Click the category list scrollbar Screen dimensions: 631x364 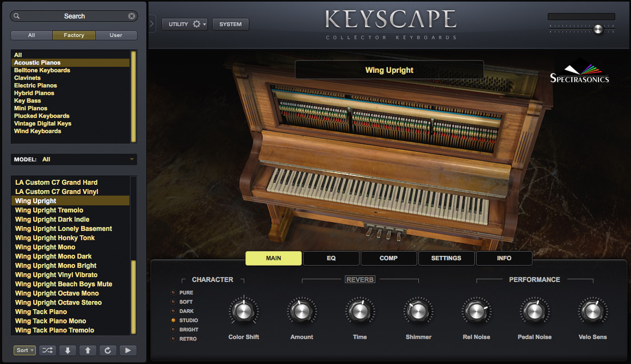pos(134,96)
